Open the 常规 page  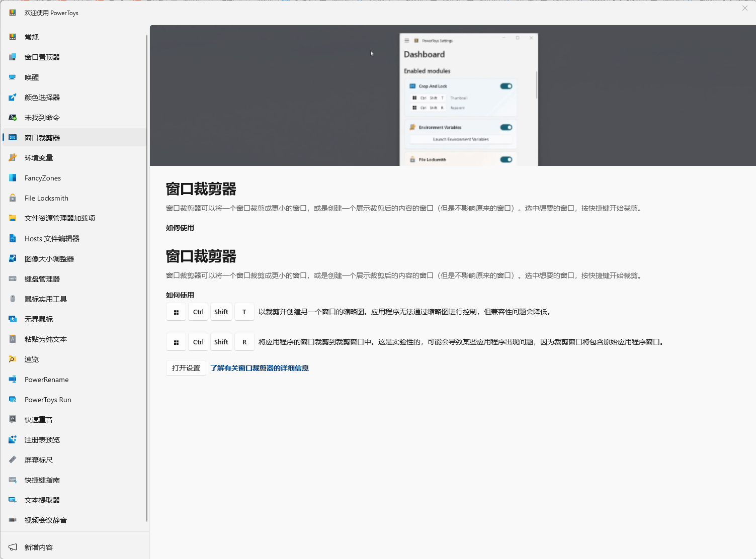tap(74, 37)
